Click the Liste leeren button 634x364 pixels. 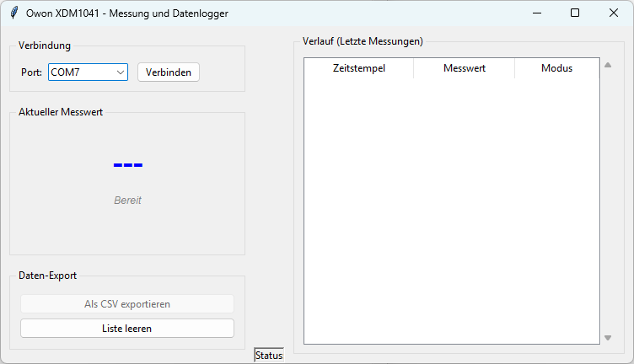[127, 329]
